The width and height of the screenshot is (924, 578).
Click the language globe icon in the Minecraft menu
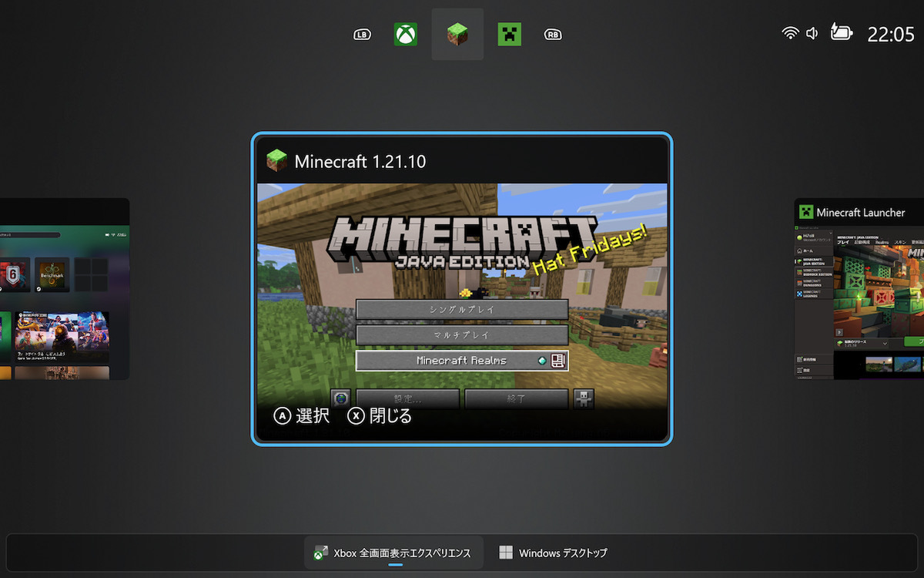(x=341, y=398)
